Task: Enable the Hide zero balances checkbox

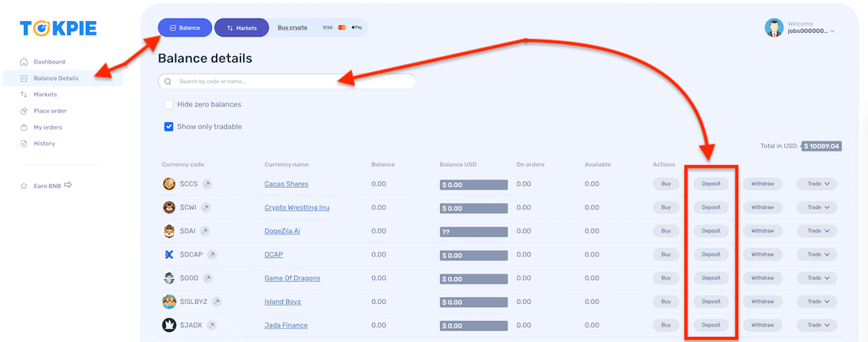Action: [169, 104]
